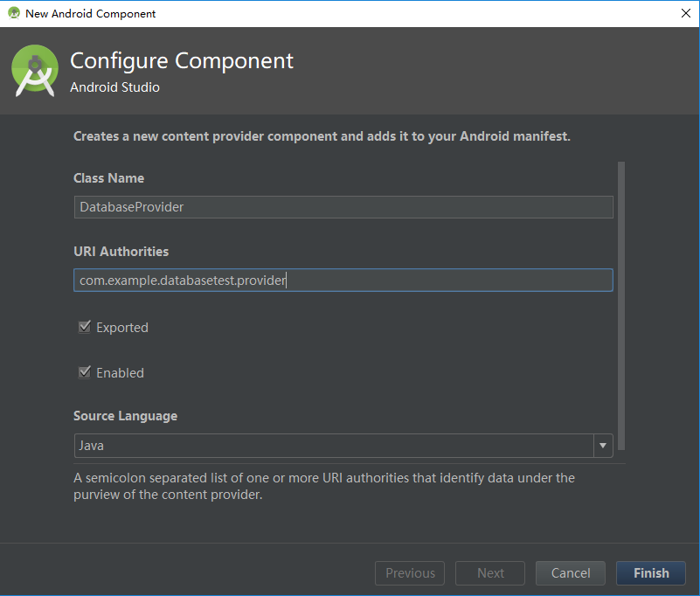Click the "Source Language" label
The width and height of the screenshot is (700, 596).
pos(125,416)
